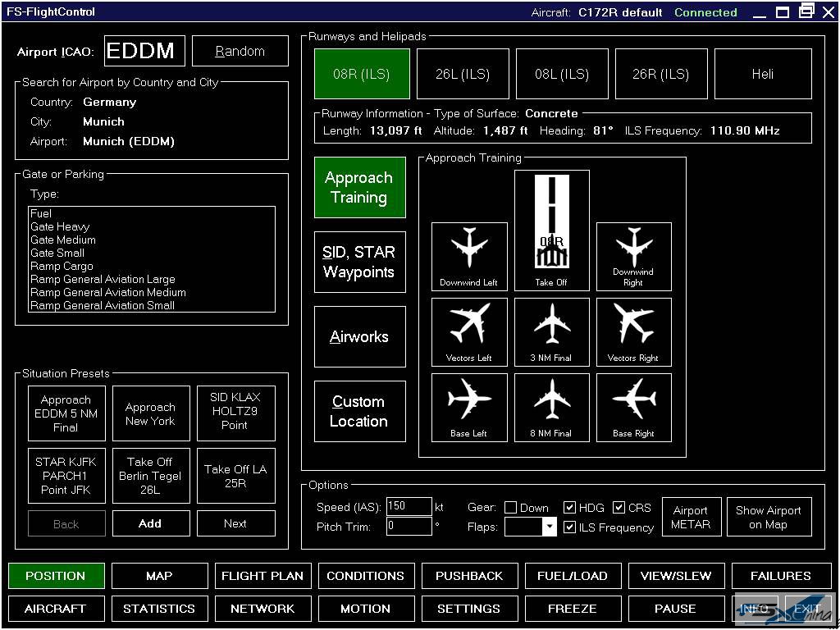
Task: Open the PUSHBACK module
Action: (470, 576)
